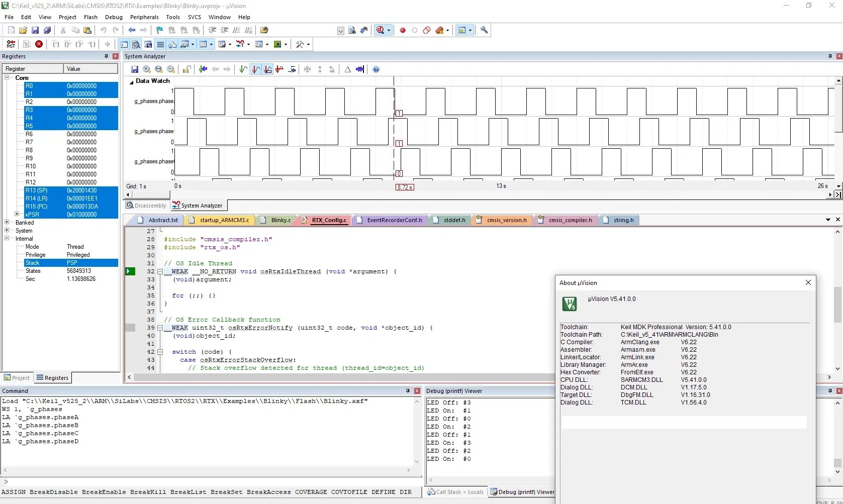Viewport: 843px width, 504px height.
Task: Open System Analyzer help question icon
Action: [x=376, y=69]
